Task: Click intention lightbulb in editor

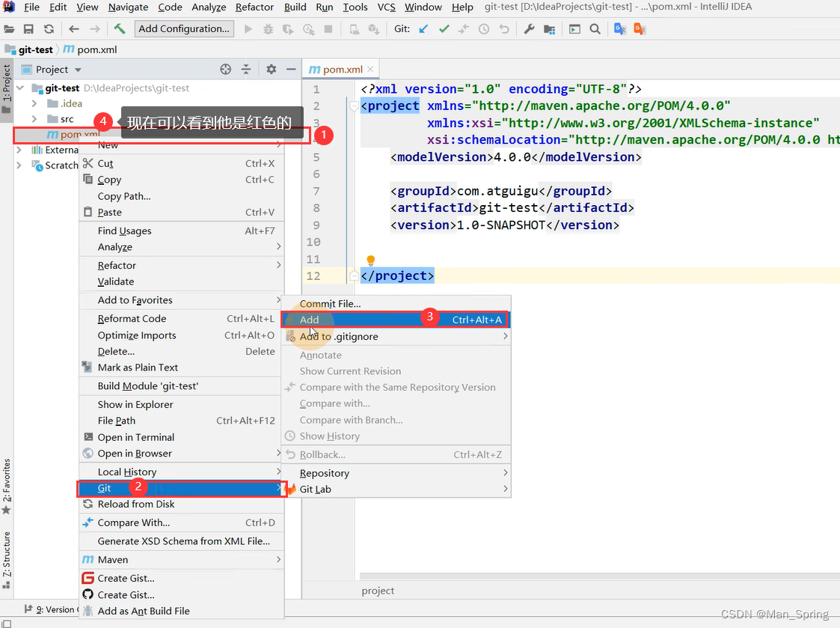Action: [371, 260]
